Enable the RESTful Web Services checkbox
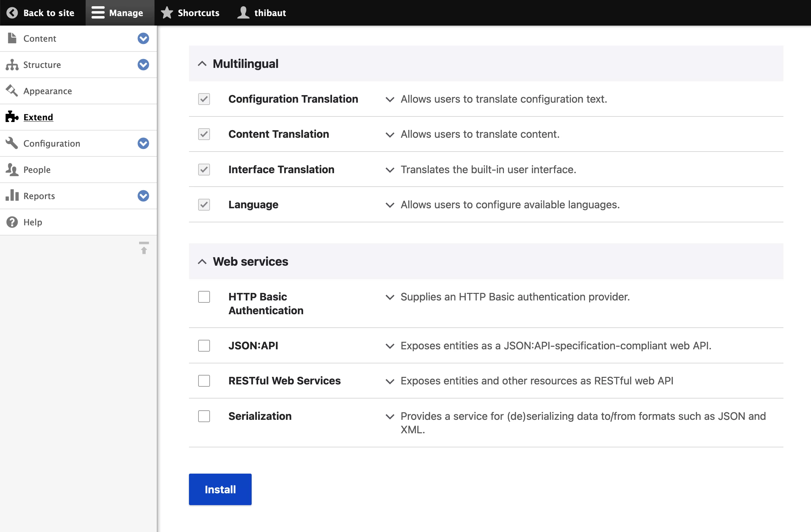This screenshot has width=811, height=532. click(x=204, y=380)
